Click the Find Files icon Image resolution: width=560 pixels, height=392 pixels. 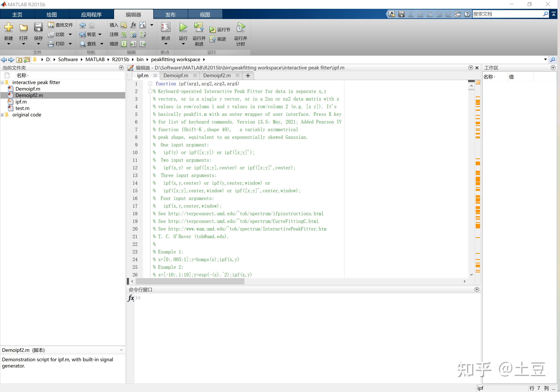pos(51,25)
